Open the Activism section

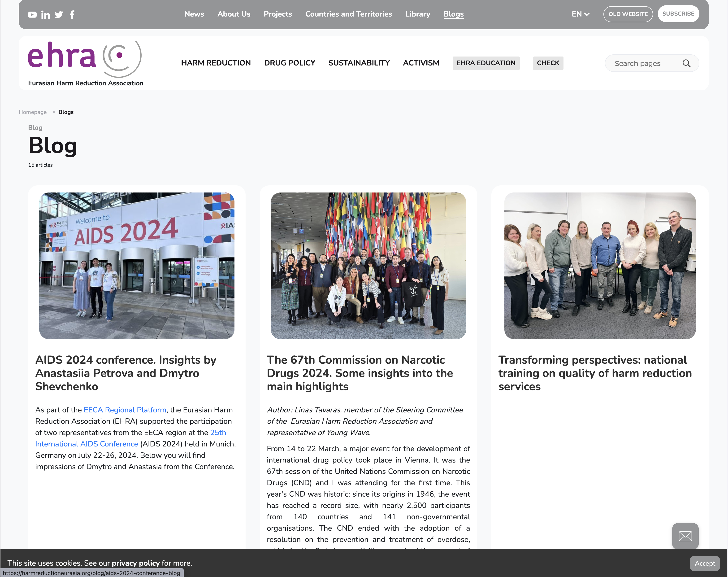coord(421,63)
